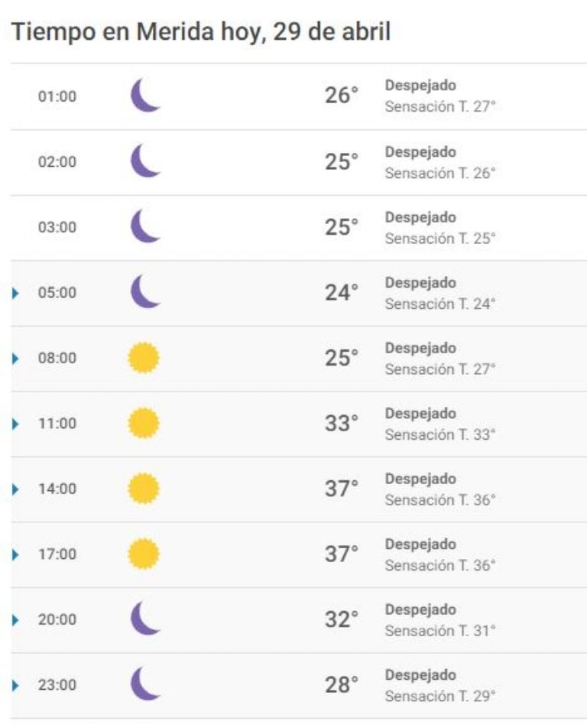Click the moon icon at 02:00
This screenshot has width=587, height=728.
144,162
